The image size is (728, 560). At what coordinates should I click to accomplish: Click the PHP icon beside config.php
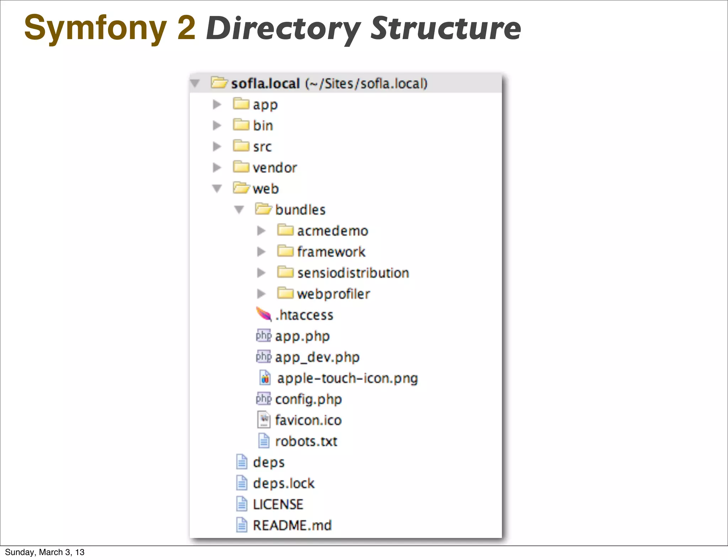click(x=264, y=399)
